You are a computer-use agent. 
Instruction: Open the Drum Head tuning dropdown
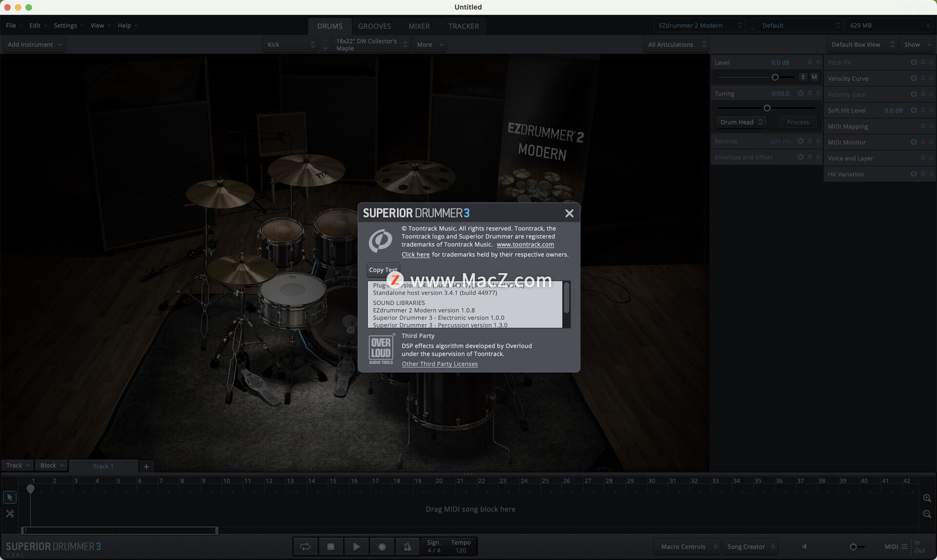[741, 122]
